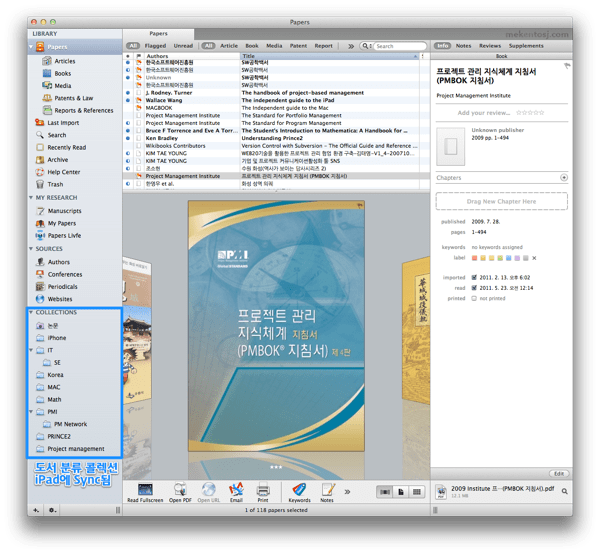Choose the red label color swatch

[x=473, y=257]
